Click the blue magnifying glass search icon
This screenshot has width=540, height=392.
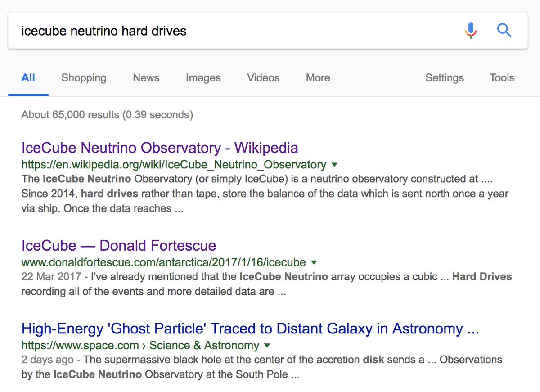[x=504, y=31]
